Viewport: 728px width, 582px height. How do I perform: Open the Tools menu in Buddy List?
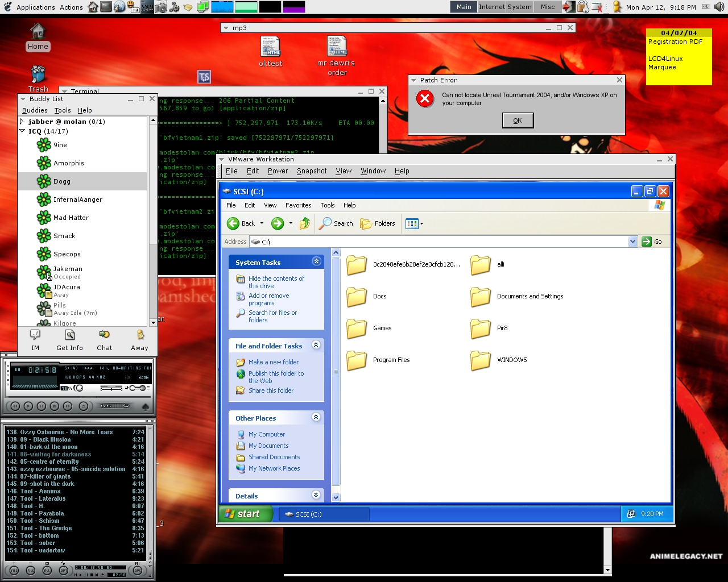tap(63, 110)
